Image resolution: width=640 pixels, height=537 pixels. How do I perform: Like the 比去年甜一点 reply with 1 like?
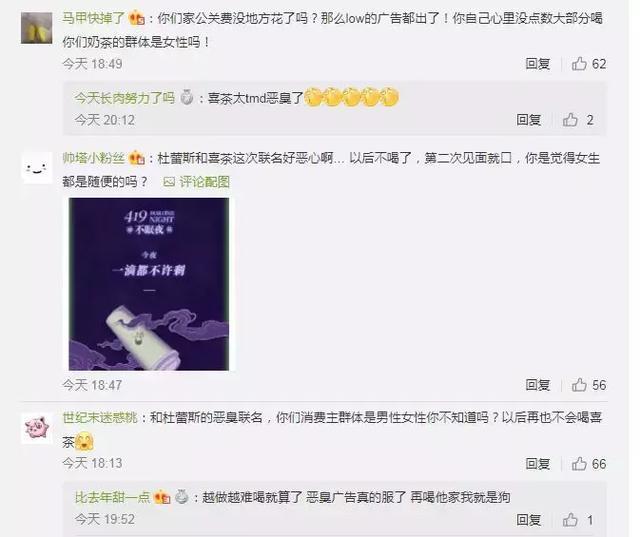point(578,520)
